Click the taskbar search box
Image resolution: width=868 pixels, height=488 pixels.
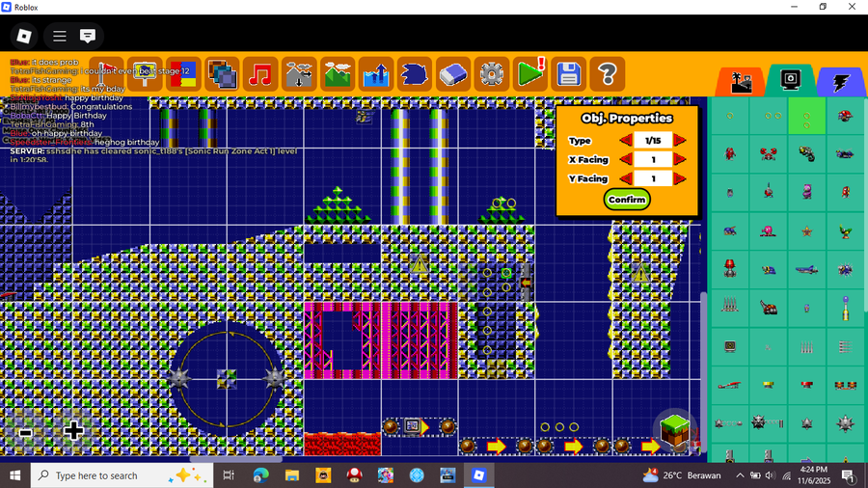point(122,475)
